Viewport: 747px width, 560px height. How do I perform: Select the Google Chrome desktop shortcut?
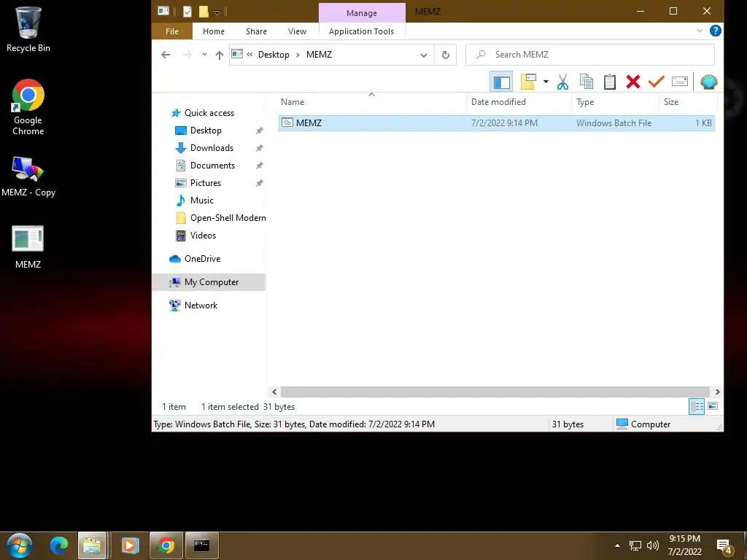[28, 108]
